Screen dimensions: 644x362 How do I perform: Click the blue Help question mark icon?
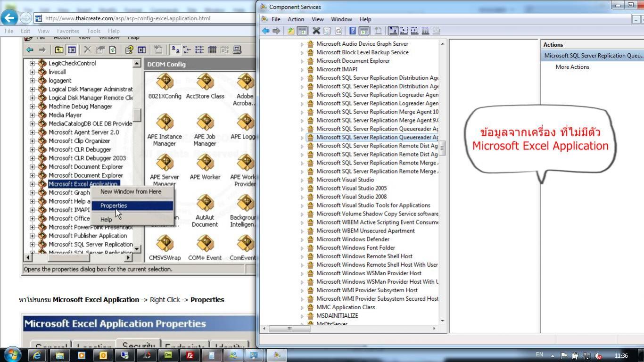coord(353,31)
